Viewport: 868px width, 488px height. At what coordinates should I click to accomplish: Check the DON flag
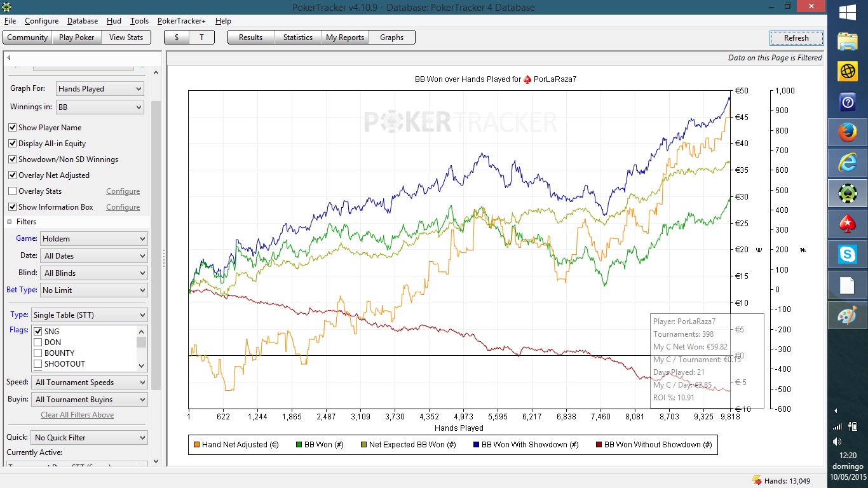38,342
